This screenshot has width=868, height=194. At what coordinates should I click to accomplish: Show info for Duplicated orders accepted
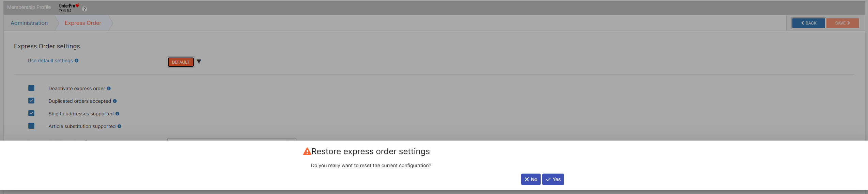tap(115, 101)
